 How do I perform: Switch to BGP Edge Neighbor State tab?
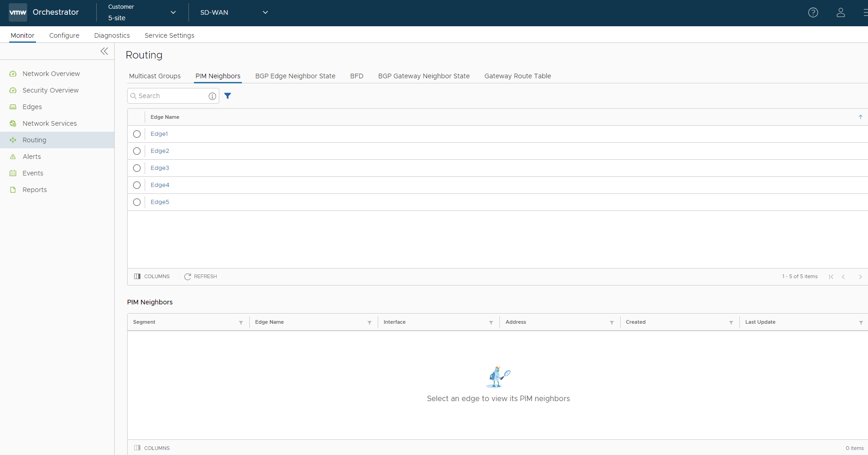[x=295, y=76]
